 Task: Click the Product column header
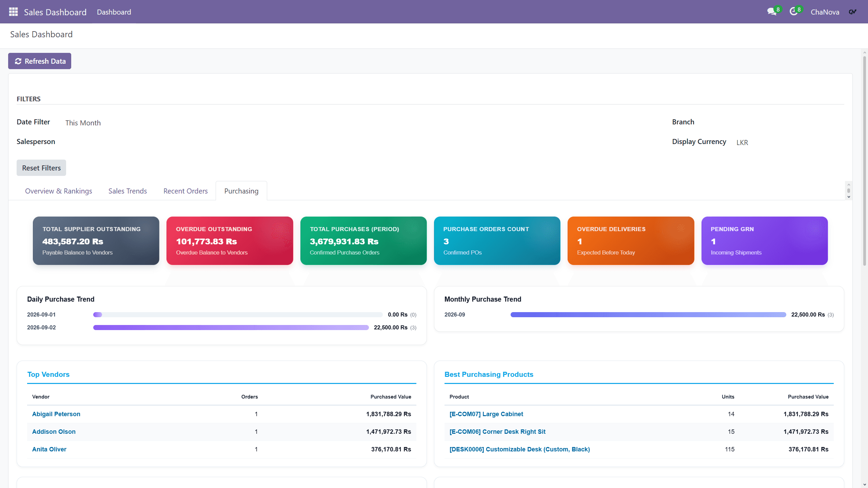tap(459, 396)
